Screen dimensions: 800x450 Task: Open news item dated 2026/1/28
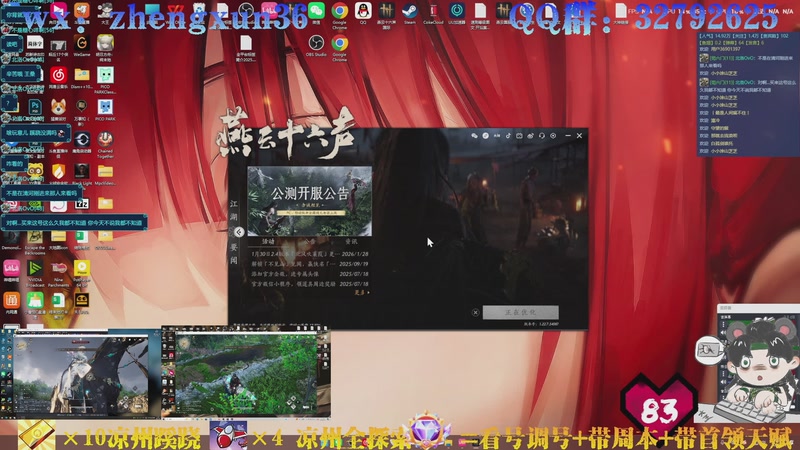point(310,254)
